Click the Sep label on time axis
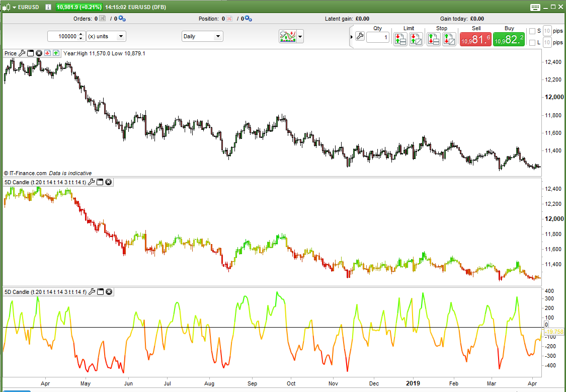The height and width of the screenshot is (392, 566). (253, 383)
